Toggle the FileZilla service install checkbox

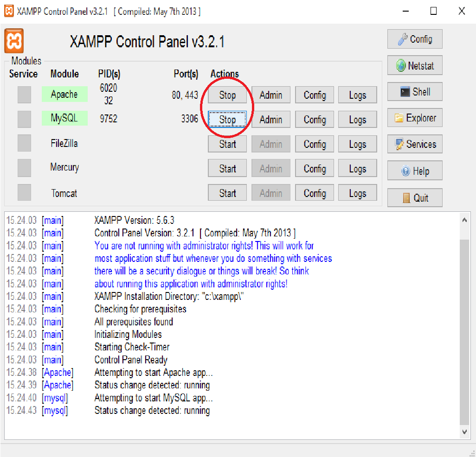(24, 144)
